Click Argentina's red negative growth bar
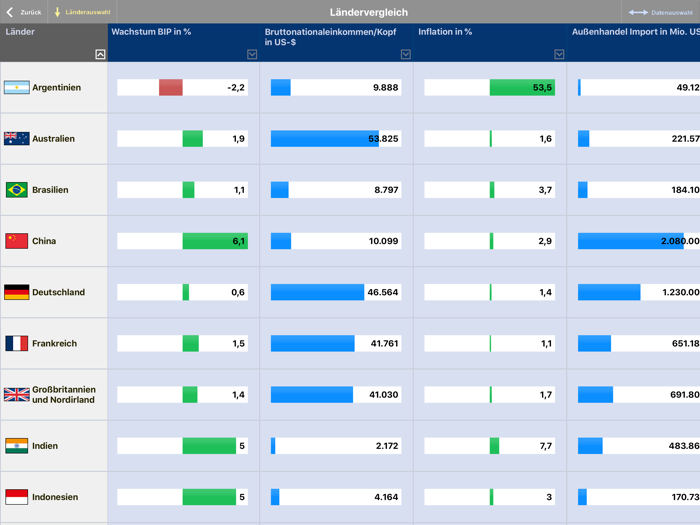 coord(171,88)
